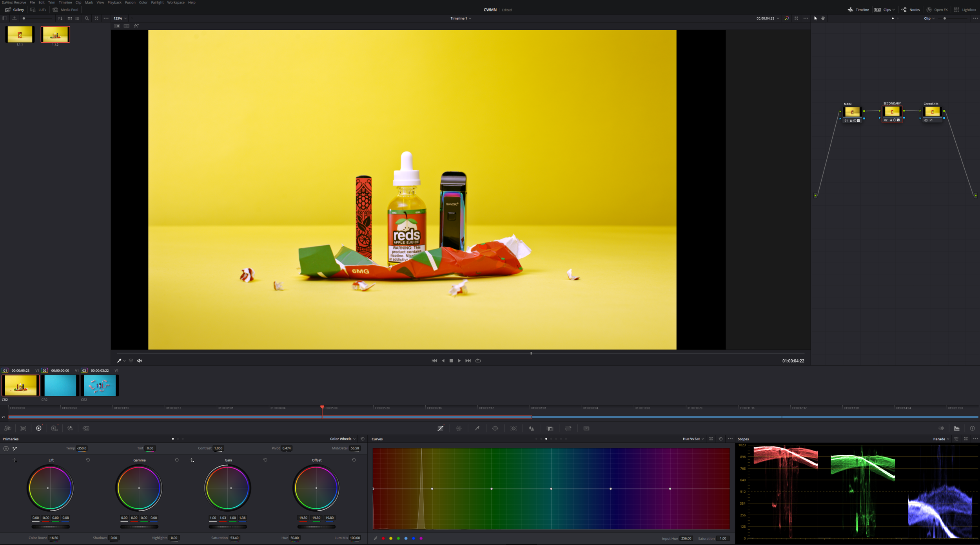Open the Tracker palette
Screen dimensions: 980x545
514,428
